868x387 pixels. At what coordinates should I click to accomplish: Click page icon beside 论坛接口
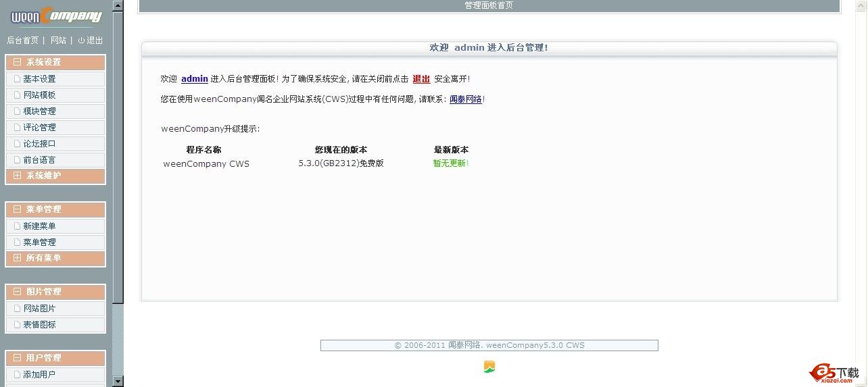coord(17,144)
